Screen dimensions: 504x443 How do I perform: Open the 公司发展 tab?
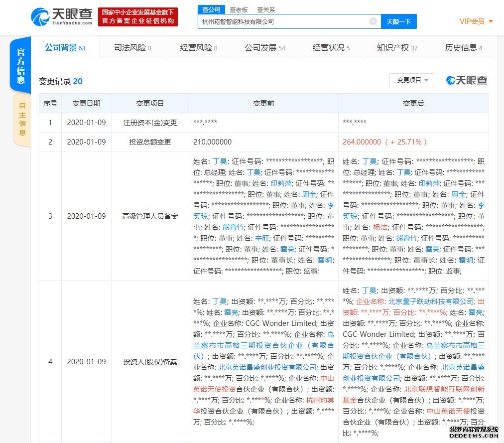tap(265, 48)
